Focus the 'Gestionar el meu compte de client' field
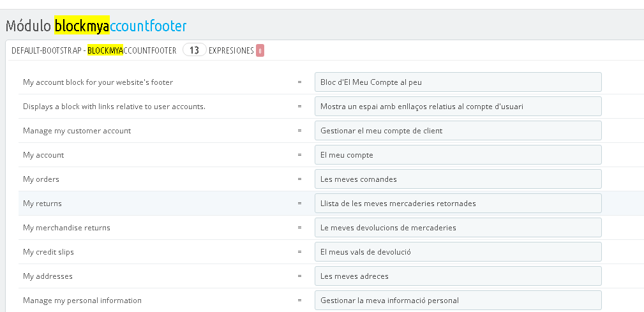 pyautogui.click(x=458, y=131)
